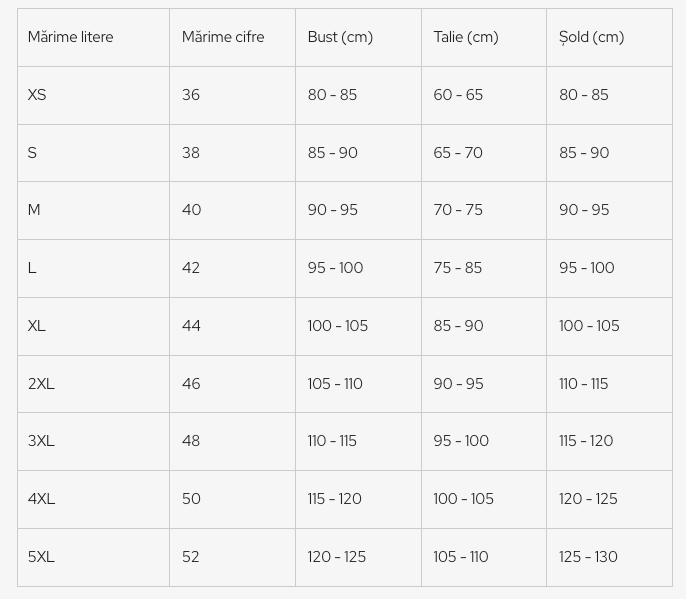Screen dimensions: 686x599
Task: Click the M size label
Action: click(34, 210)
